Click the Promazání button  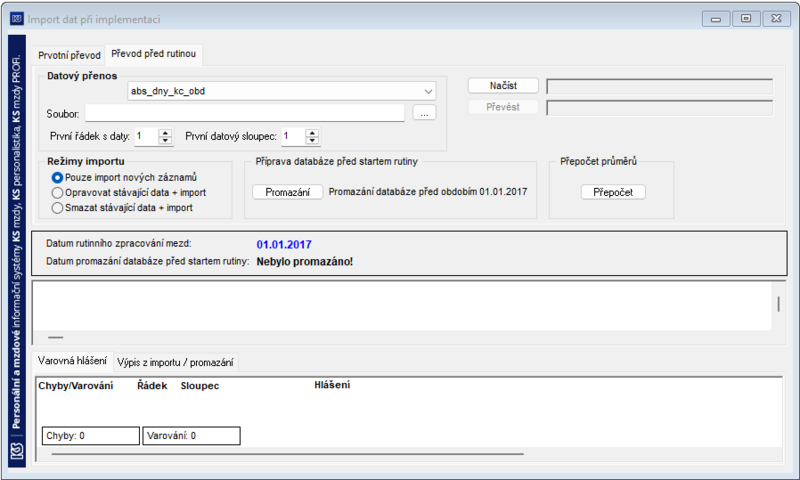point(288,192)
